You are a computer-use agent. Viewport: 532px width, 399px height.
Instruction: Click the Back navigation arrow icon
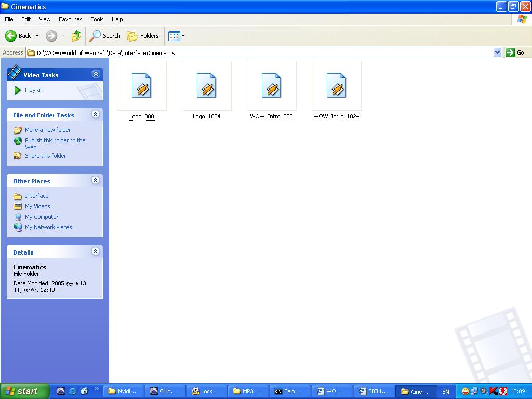(x=11, y=36)
